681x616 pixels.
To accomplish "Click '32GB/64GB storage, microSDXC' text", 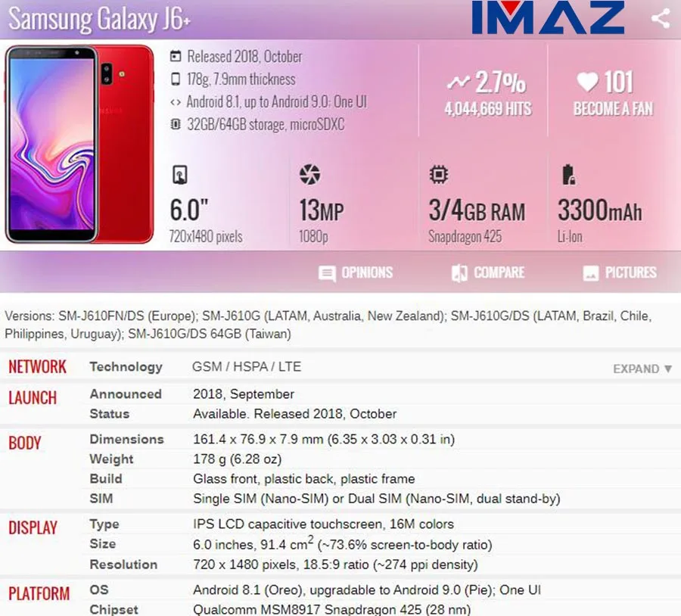I will tap(266, 125).
